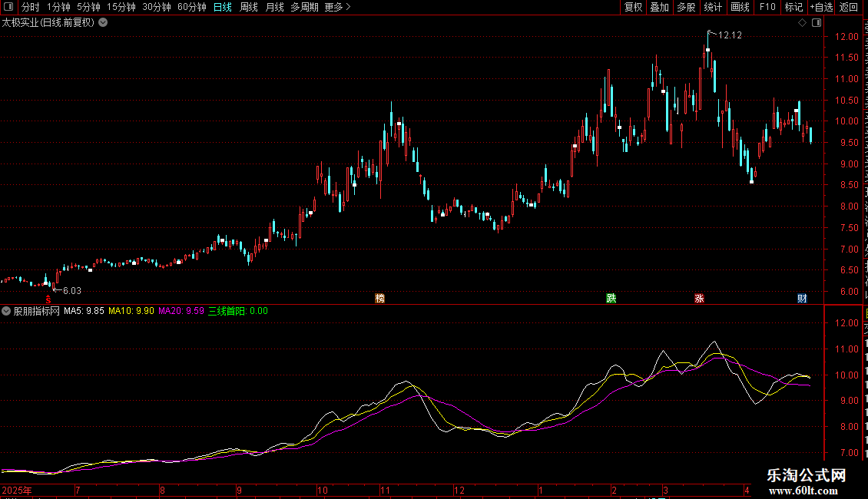Click the red 涨 event marker

pyautogui.click(x=699, y=299)
